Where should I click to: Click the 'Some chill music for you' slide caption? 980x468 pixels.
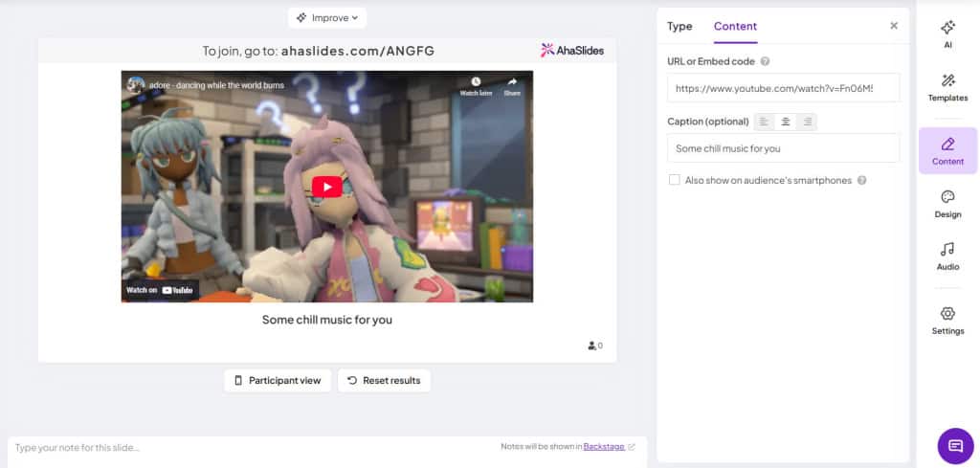pos(327,320)
